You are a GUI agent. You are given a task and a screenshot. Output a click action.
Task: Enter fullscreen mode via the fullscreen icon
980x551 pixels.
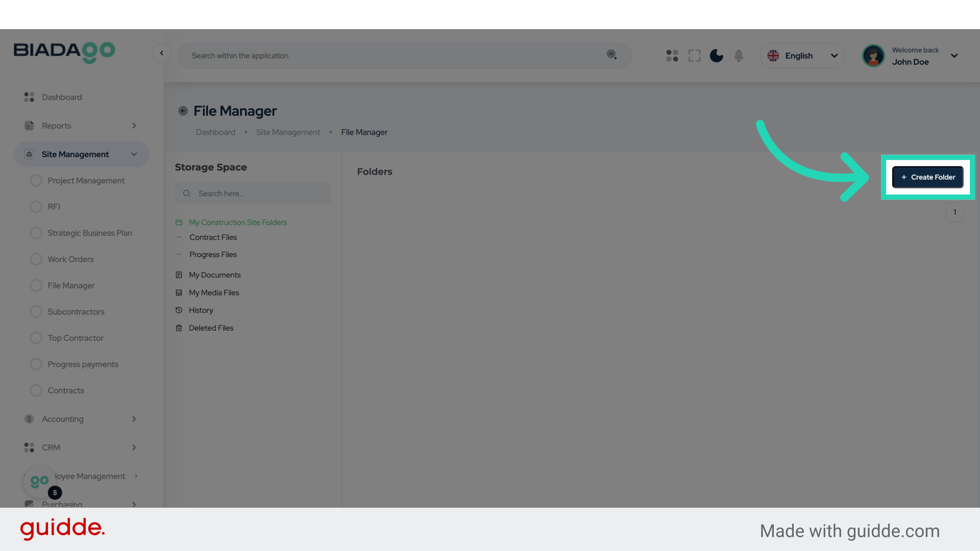(x=694, y=56)
